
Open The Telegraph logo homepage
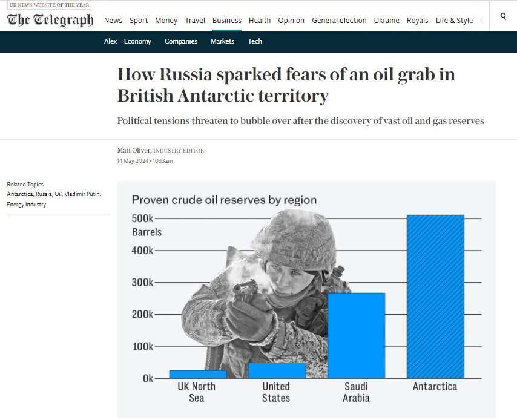point(50,20)
